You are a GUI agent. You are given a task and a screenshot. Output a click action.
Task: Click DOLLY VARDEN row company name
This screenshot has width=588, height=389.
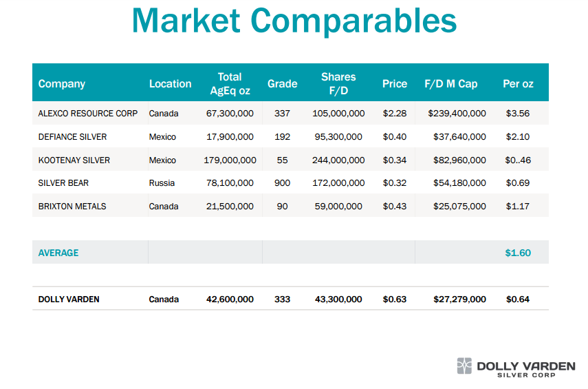coord(69,299)
